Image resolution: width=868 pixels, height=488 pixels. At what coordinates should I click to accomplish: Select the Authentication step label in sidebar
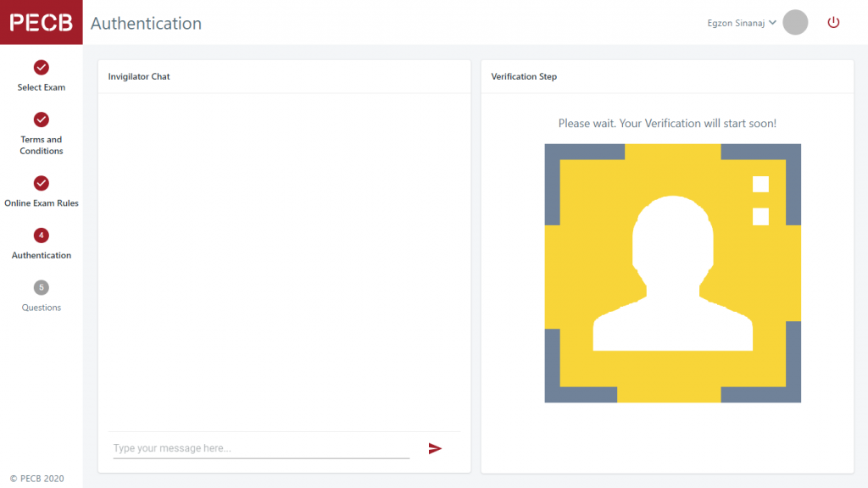pyautogui.click(x=42, y=255)
